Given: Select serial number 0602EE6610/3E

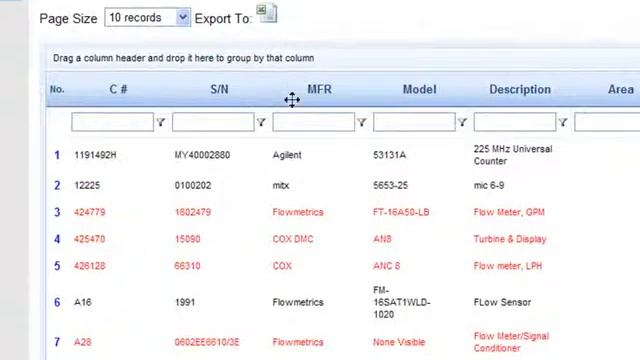Looking at the screenshot, I should 207,342.
